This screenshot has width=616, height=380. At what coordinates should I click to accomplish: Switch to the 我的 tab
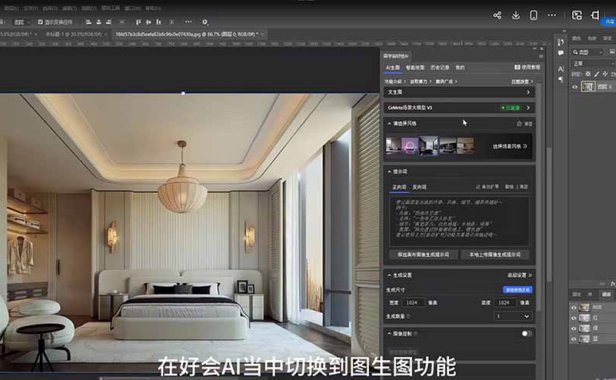point(460,68)
